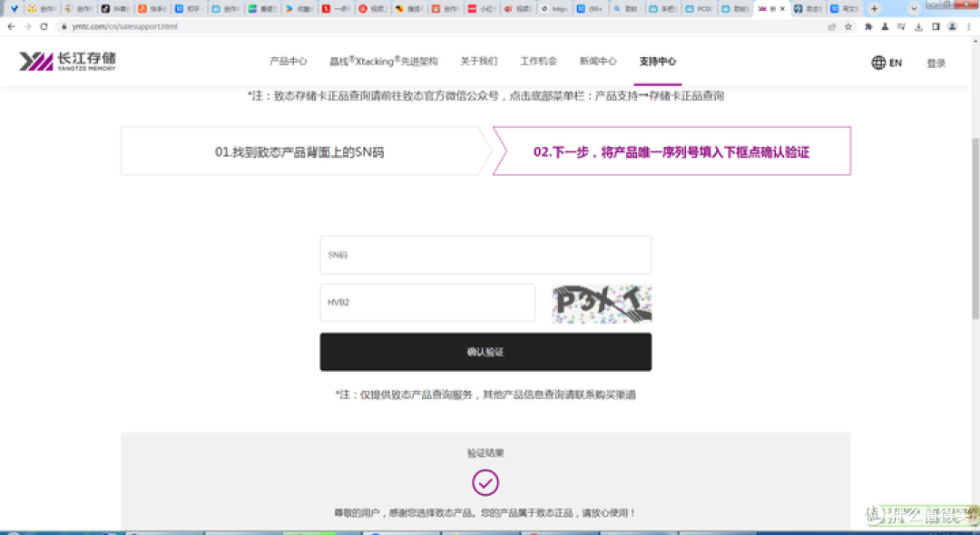This screenshot has height=535, width=980.
Task: Click the globe language icon
Action: pyautogui.click(x=878, y=63)
